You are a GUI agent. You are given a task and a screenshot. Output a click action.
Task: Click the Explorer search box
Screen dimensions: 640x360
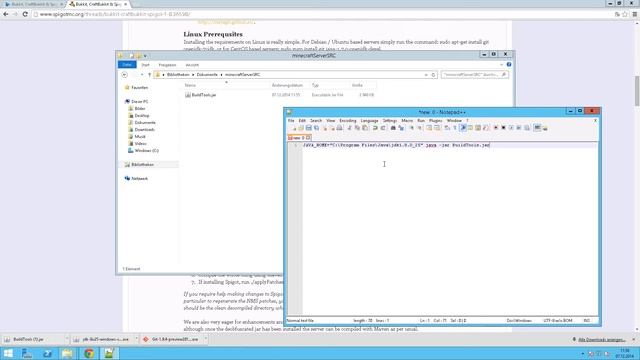[x=474, y=75]
